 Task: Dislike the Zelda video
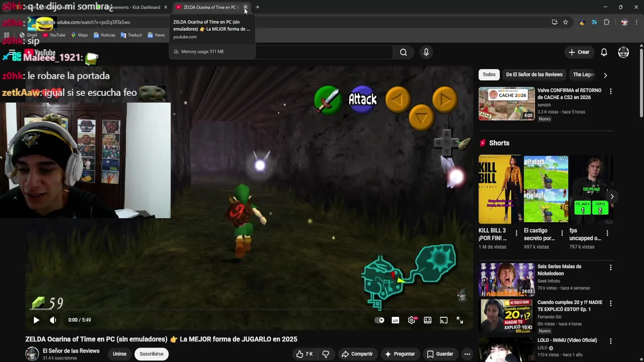point(326,354)
